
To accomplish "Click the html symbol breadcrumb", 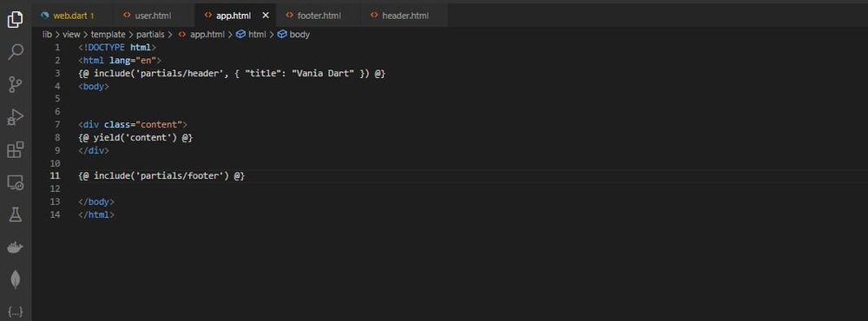I will point(252,35).
